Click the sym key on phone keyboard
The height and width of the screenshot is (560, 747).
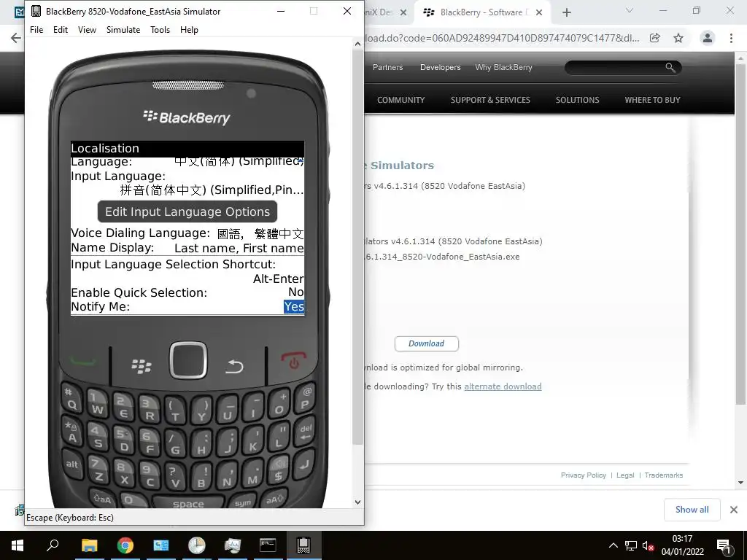tap(242, 502)
